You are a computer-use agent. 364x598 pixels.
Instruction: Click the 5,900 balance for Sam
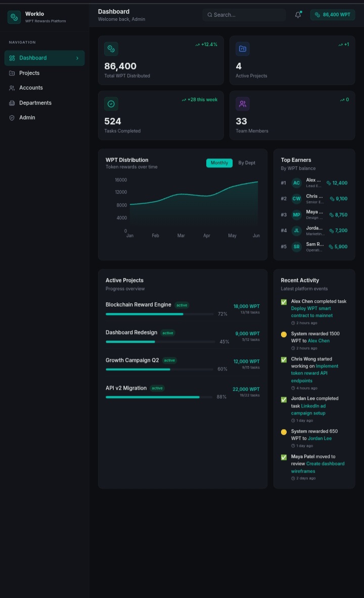coord(338,247)
